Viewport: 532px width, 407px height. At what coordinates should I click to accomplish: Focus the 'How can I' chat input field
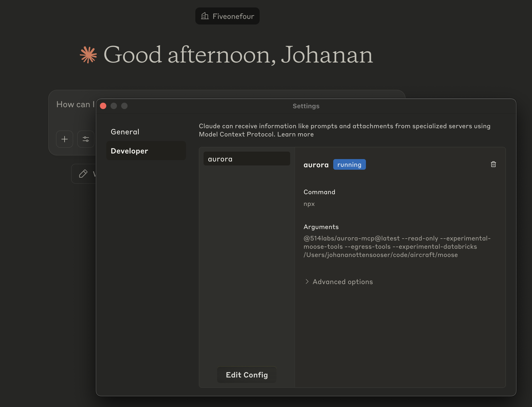75,105
